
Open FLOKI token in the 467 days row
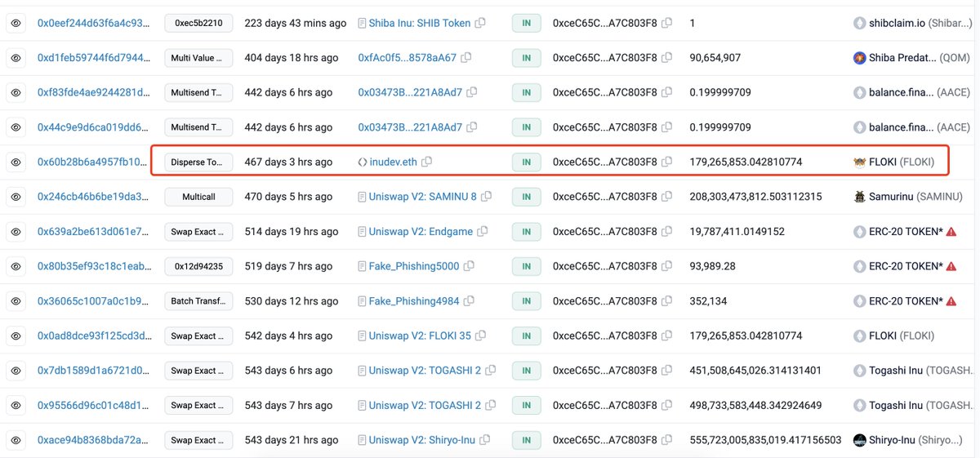902,162
